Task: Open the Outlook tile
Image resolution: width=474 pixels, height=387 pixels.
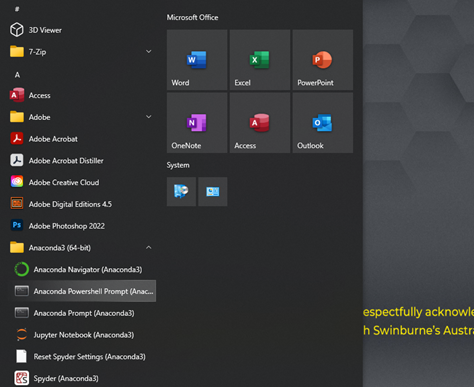Action: [323, 123]
